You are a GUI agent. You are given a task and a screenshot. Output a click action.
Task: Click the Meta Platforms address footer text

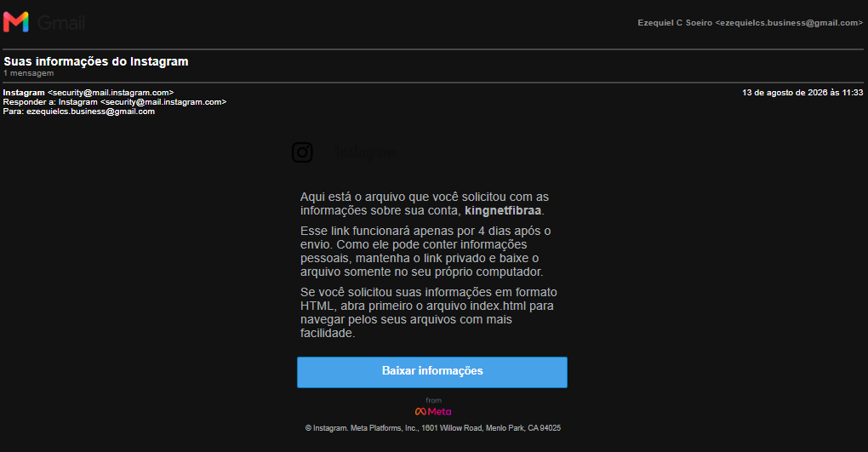pyautogui.click(x=433, y=428)
